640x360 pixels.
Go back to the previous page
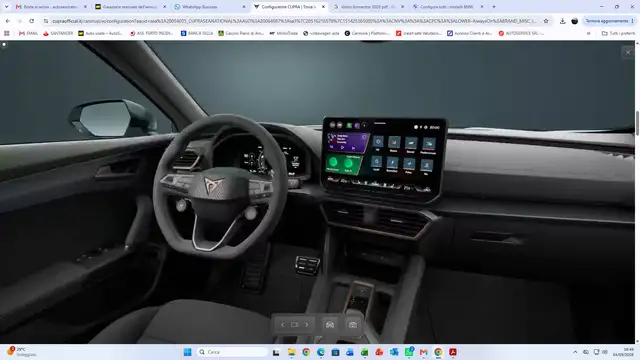[8, 21]
